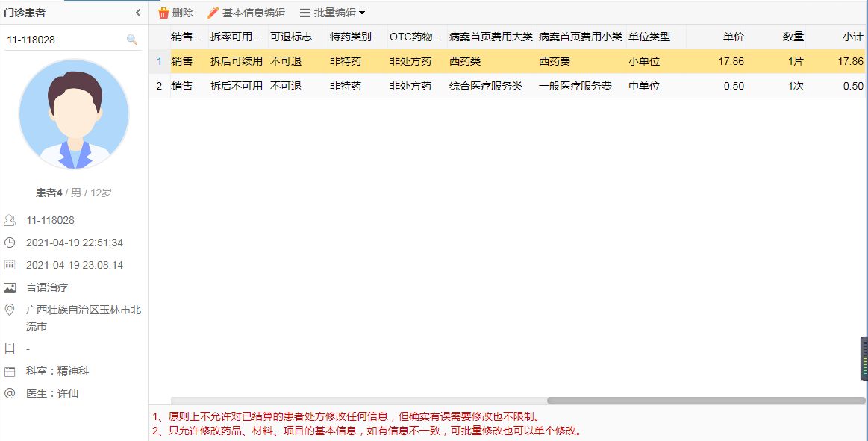This screenshot has height=441, width=868.
Task: Click the 西药费 cell
Action: [x=582, y=61]
